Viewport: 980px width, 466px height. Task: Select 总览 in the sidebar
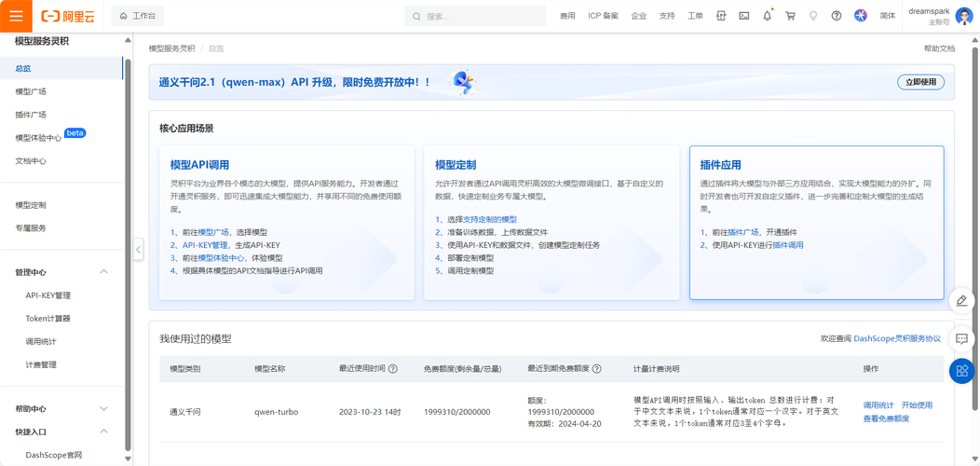tap(61, 68)
